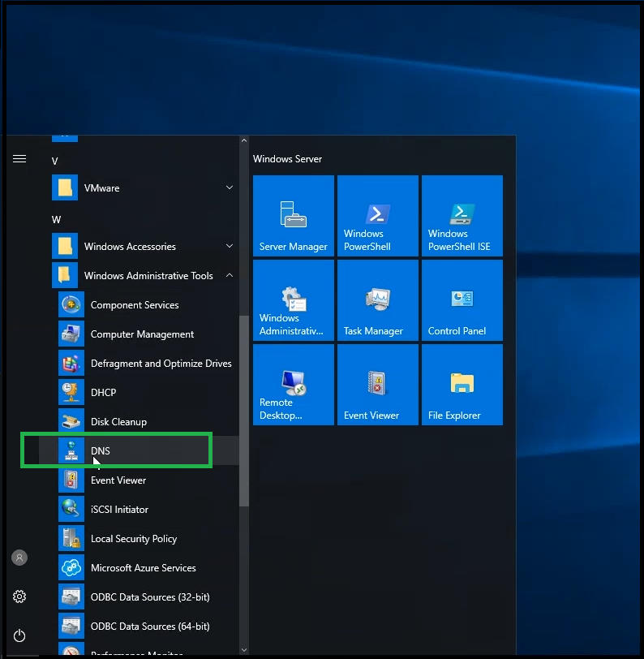Click the Disk Cleanup icon
Image resolution: width=644 pixels, height=659 pixels.
[x=71, y=421]
